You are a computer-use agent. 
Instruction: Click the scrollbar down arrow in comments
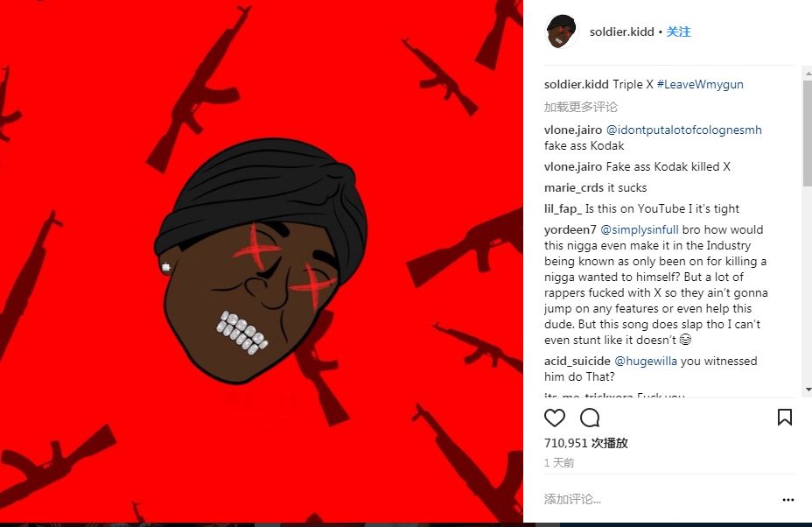[808, 390]
